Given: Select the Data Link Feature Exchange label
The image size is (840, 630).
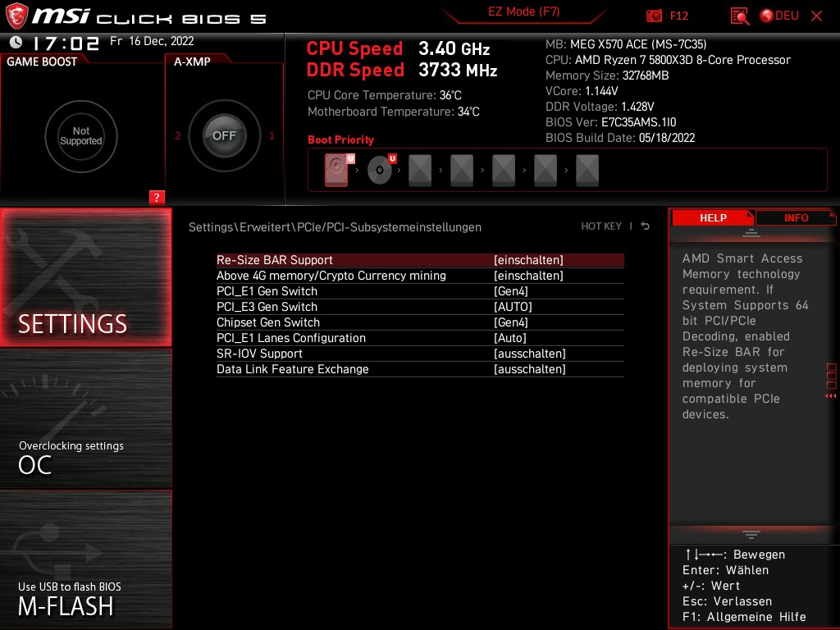Looking at the screenshot, I should tap(293, 369).
